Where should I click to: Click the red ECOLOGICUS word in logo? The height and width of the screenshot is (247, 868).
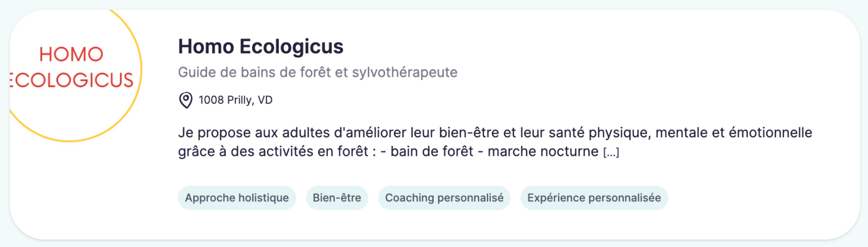[72, 80]
